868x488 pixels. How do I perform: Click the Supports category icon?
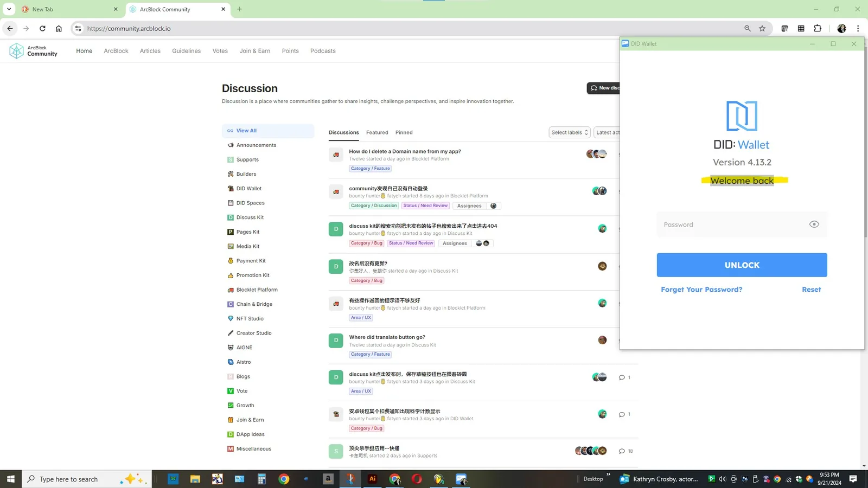pyautogui.click(x=231, y=160)
